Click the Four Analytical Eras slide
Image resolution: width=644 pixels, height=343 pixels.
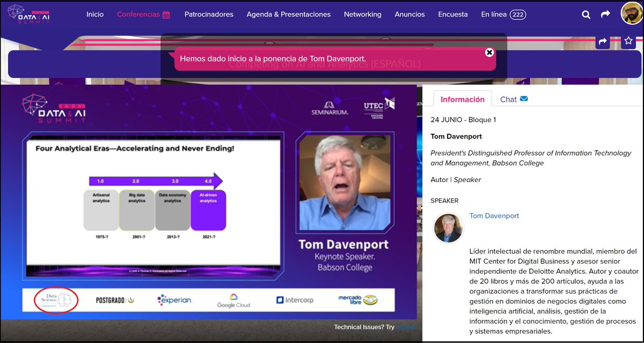click(153, 207)
